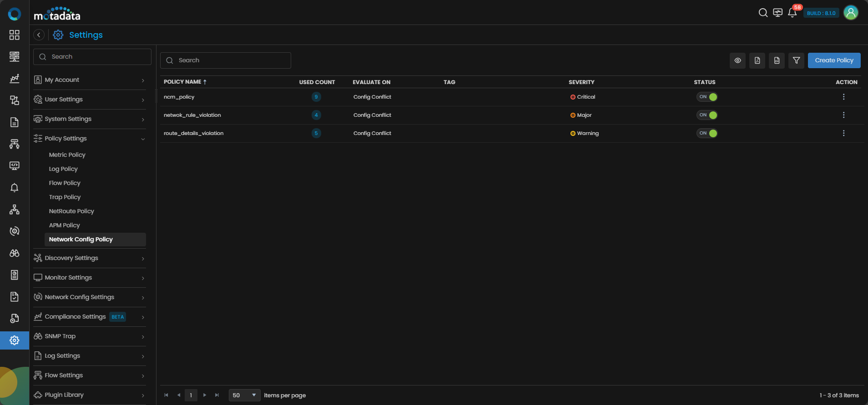Expand My Account settings

(x=90, y=80)
